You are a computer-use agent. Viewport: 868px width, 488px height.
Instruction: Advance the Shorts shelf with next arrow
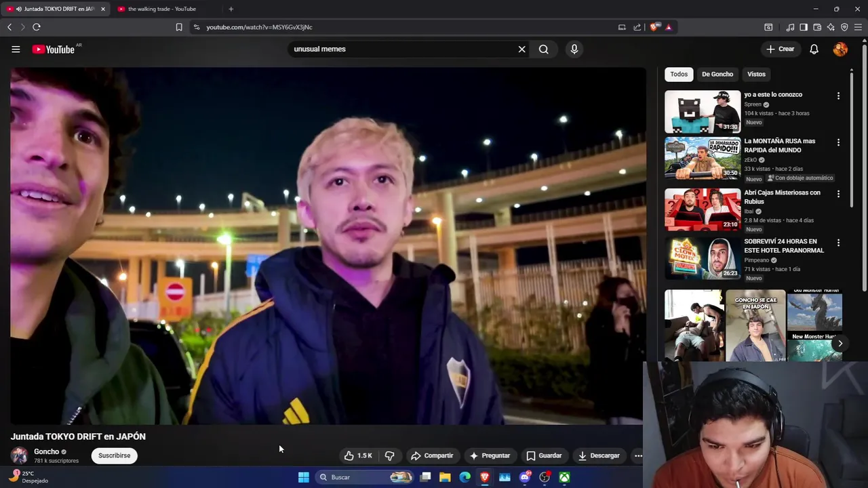[x=840, y=343]
